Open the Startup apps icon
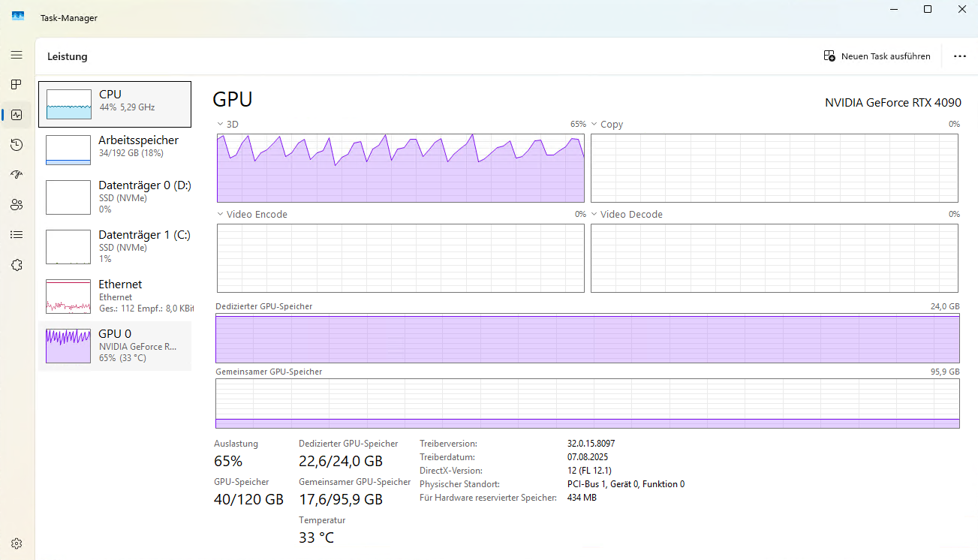978x560 pixels. point(17,174)
